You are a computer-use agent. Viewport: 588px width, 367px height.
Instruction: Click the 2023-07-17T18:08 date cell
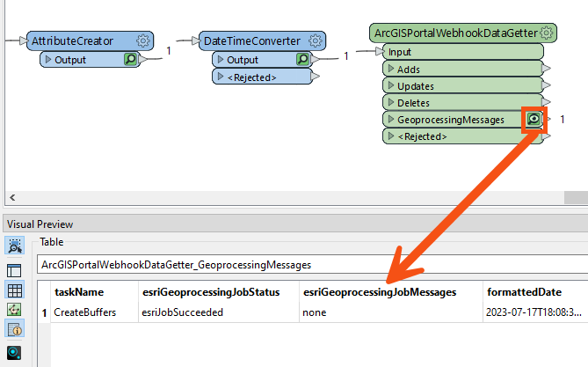point(535,312)
